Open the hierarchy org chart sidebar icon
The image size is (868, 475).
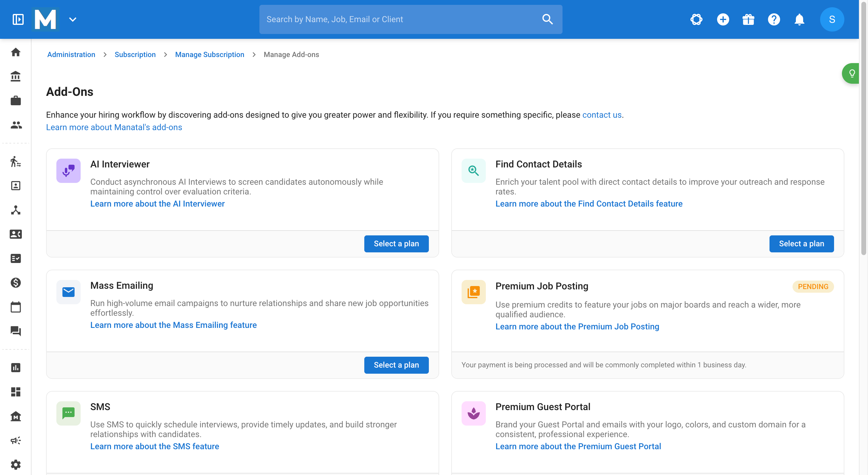pos(16,210)
